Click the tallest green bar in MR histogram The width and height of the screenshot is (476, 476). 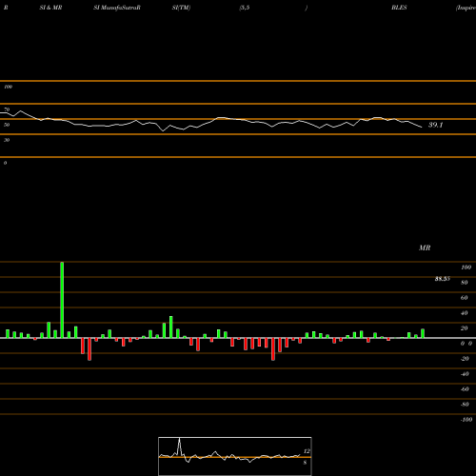pyautogui.click(x=62, y=300)
